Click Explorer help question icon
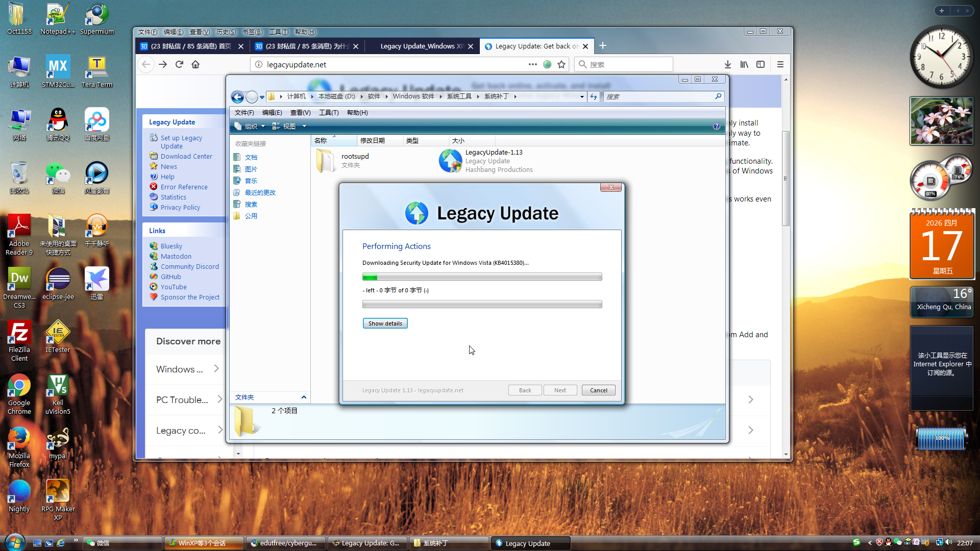Screen dimensions: 980x551 716,126
